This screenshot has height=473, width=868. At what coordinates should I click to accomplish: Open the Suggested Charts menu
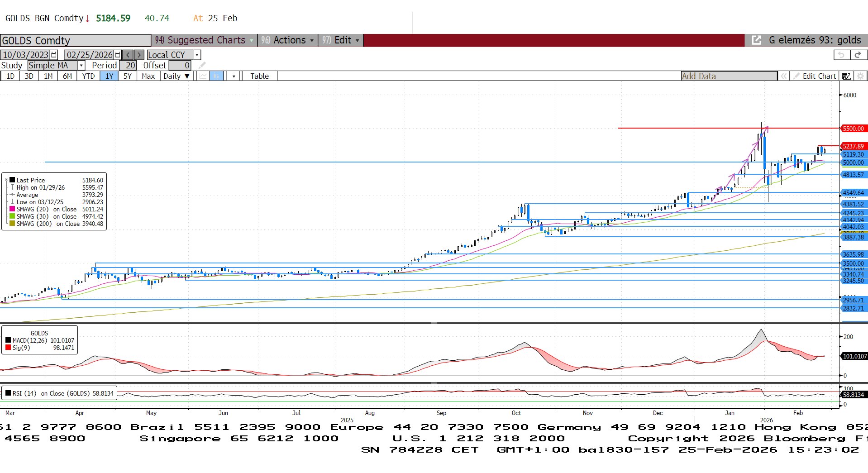tap(205, 40)
